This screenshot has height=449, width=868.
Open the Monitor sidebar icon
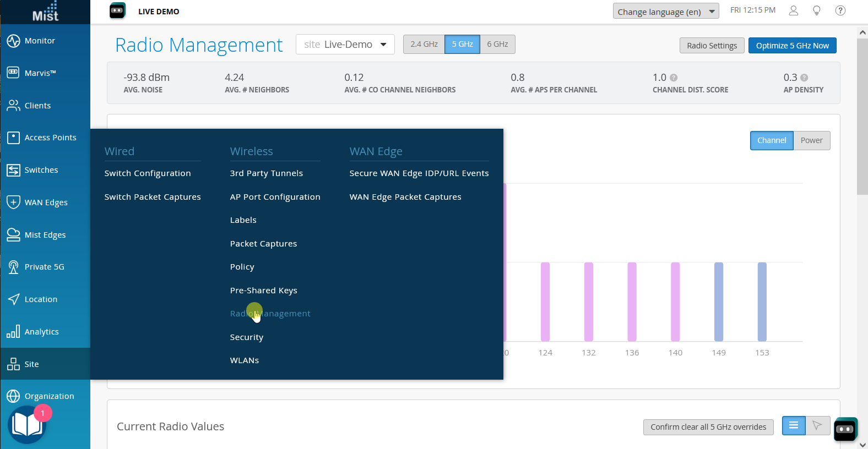pos(13,41)
